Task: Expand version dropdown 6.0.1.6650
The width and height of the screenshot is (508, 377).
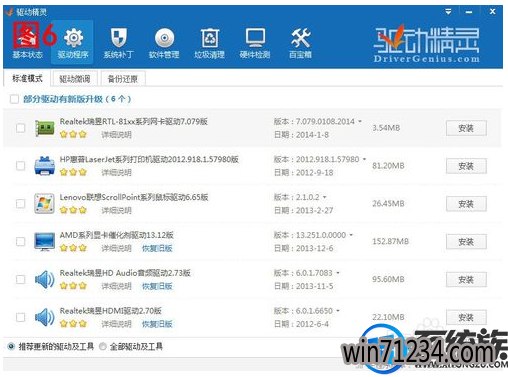Action: (338, 311)
